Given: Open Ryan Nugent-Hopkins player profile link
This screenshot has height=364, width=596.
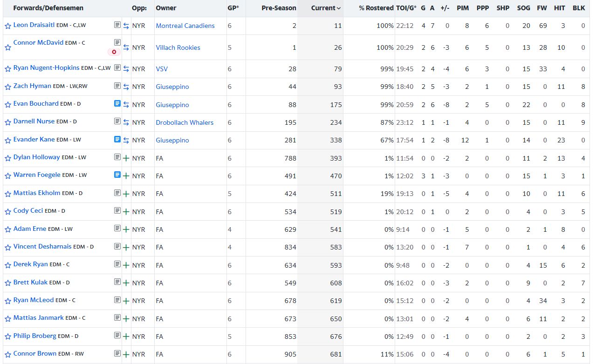Looking at the screenshot, I should 46,68.
